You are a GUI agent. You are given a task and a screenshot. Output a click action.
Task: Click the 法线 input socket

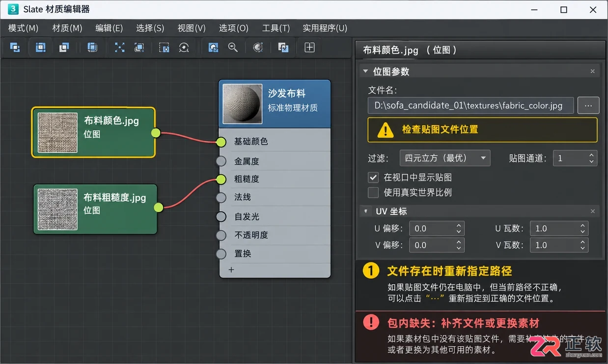(x=221, y=197)
